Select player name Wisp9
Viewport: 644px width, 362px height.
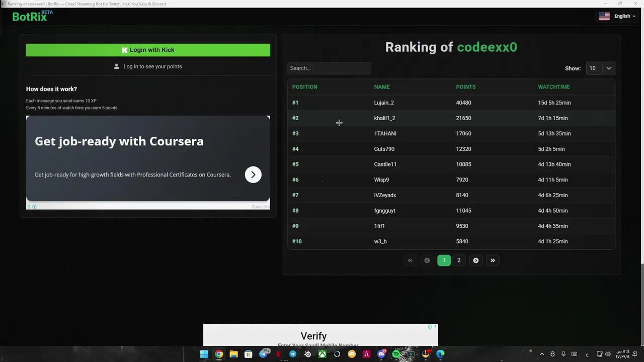point(381,179)
